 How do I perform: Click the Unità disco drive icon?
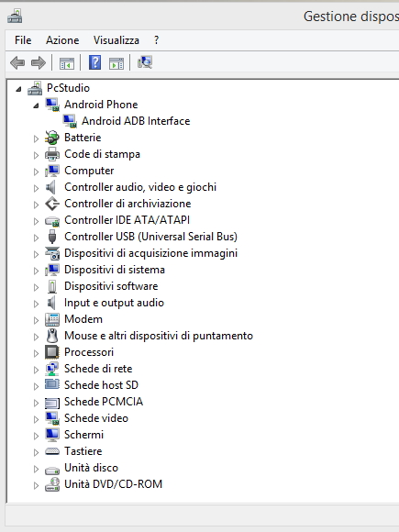52,470
